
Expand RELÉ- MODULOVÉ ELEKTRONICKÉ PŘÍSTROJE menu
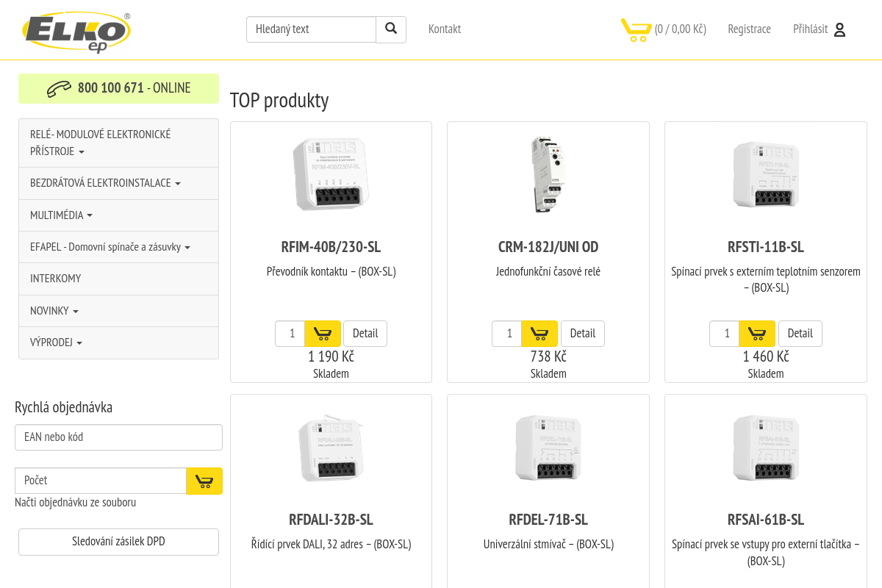click(x=118, y=143)
